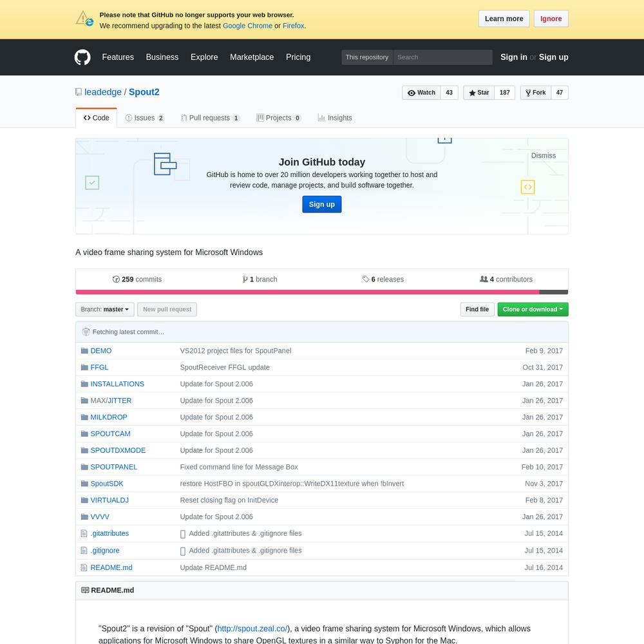Open the Firefox link
644x644 pixels.
point(293,26)
